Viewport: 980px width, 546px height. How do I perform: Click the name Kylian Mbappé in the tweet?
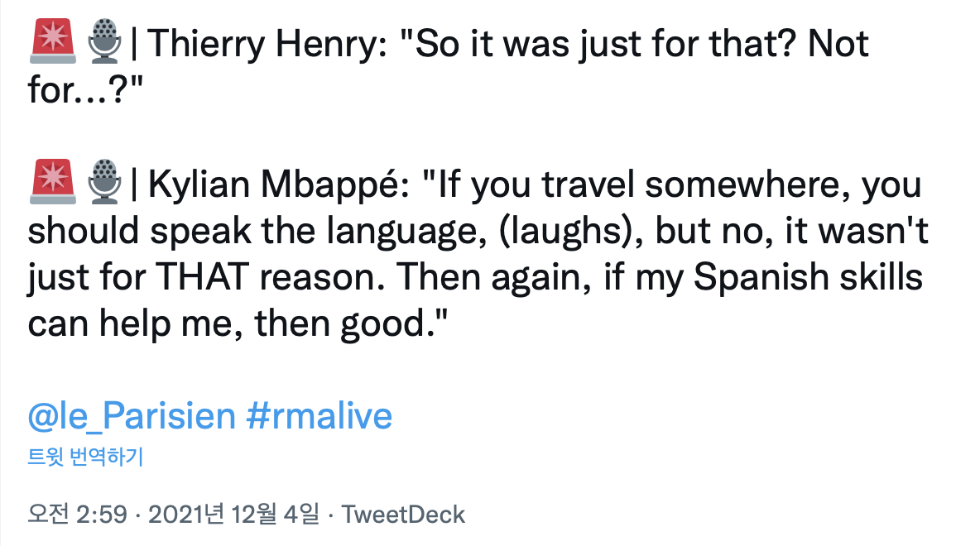point(276,184)
